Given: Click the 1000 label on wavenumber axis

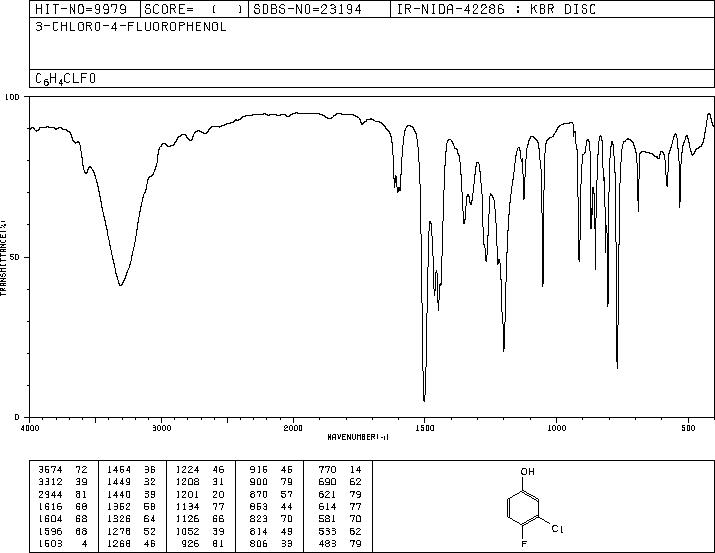Looking at the screenshot, I should click(x=556, y=428).
